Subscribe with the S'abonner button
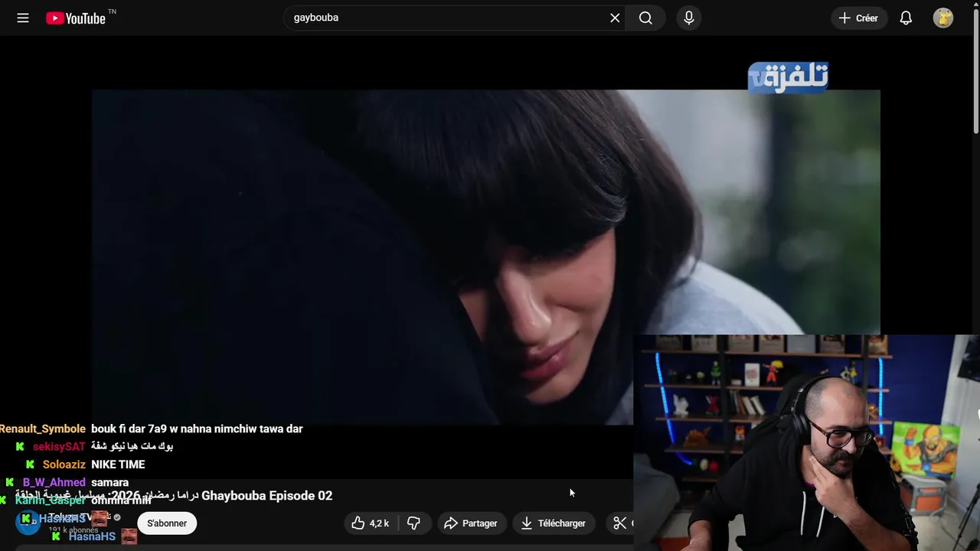The image size is (980, 551). (167, 523)
